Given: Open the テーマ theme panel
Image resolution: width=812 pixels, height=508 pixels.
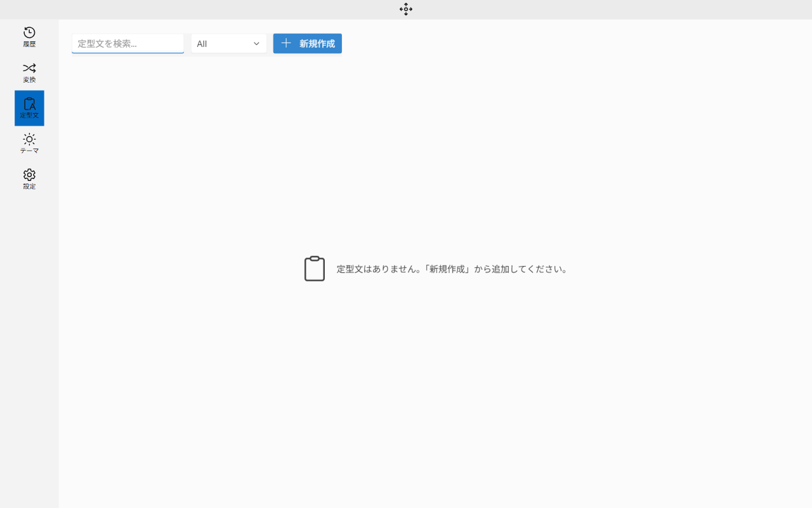Looking at the screenshot, I should (29, 143).
